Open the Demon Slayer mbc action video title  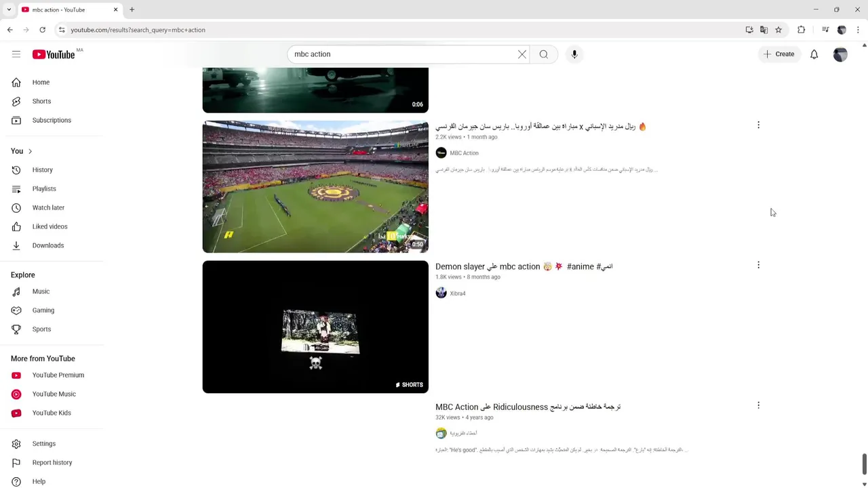524,266
